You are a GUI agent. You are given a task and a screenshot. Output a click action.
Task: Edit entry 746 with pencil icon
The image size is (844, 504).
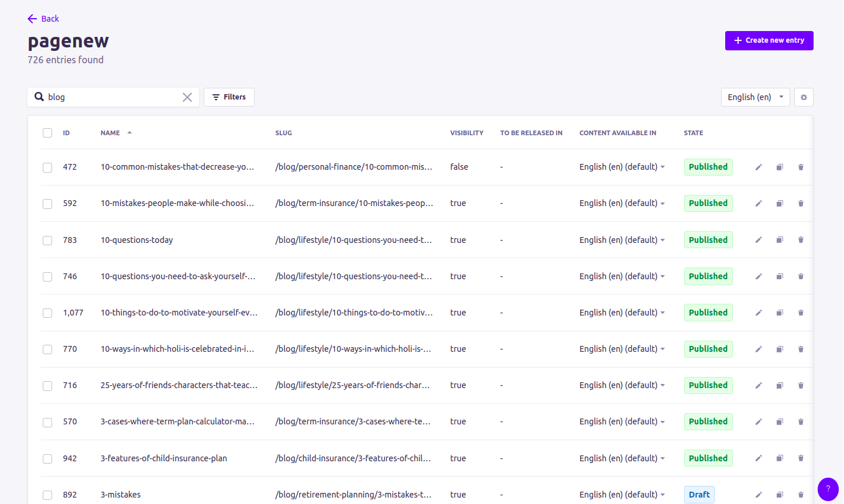[x=759, y=276]
